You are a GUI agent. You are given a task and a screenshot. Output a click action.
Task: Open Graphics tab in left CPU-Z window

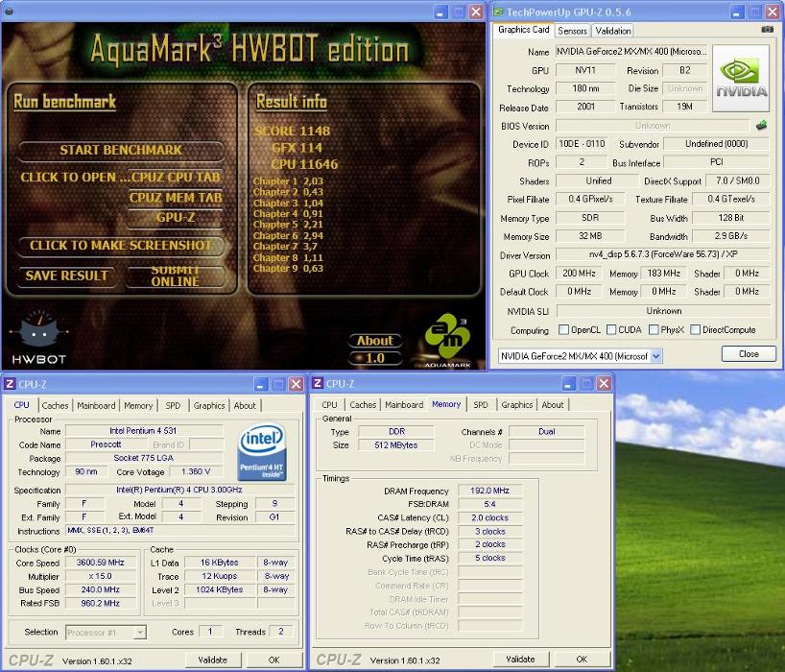[x=209, y=406]
